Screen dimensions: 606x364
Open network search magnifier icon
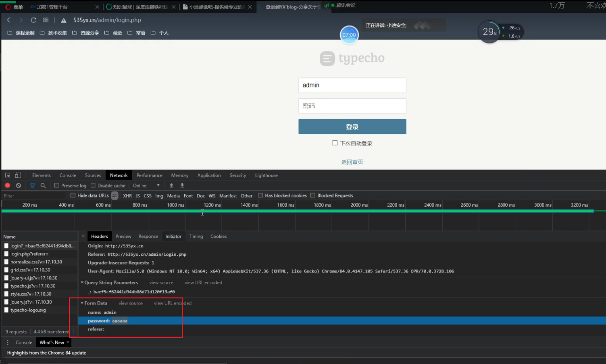pyautogui.click(x=43, y=186)
